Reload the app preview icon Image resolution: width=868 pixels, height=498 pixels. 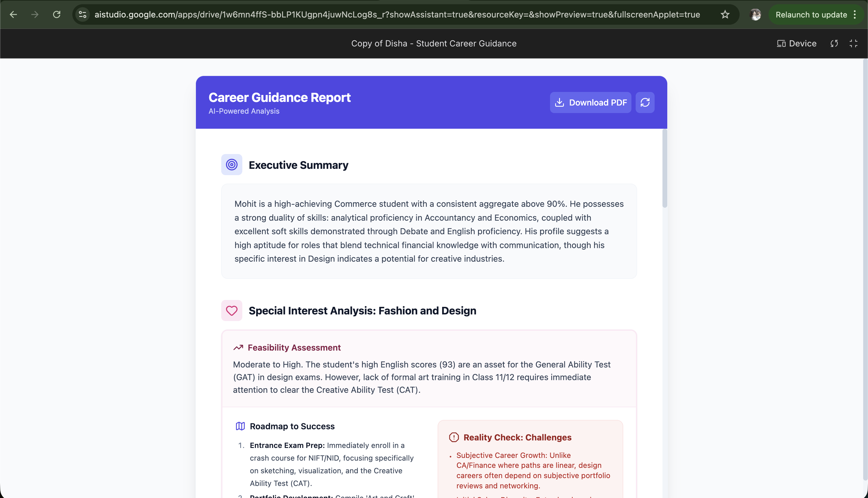834,43
